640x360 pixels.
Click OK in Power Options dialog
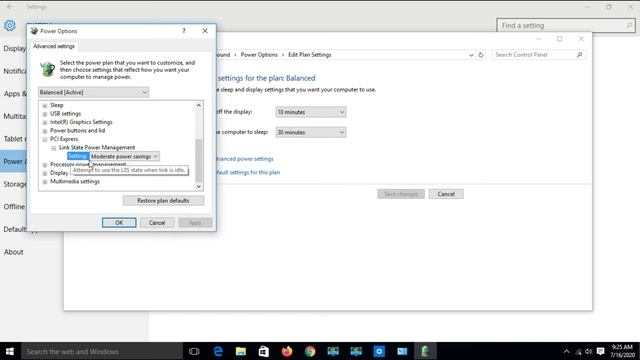(119, 222)
